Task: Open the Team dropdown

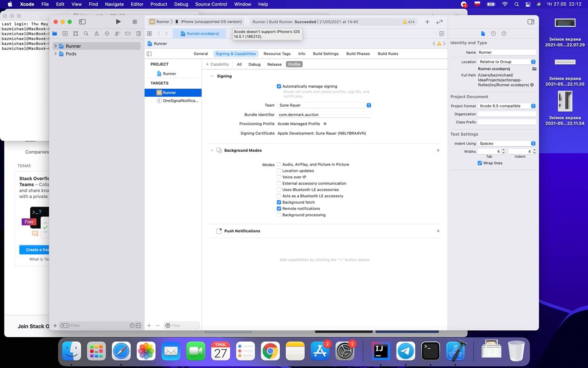Action: pos(324,105)
